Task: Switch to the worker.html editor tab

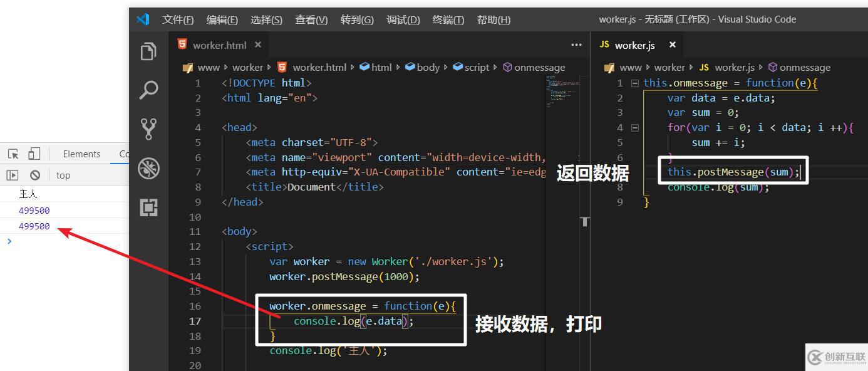Action: click(219, 45)
